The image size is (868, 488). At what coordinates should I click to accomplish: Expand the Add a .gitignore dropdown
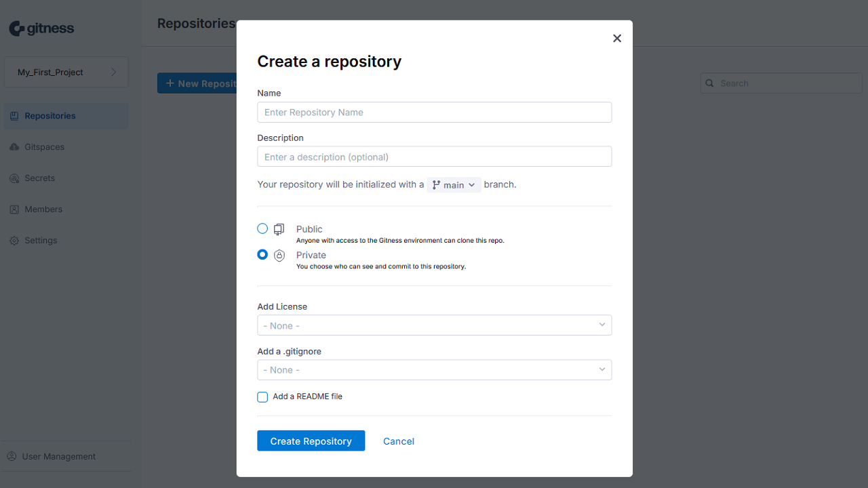(x=434, y=370)
